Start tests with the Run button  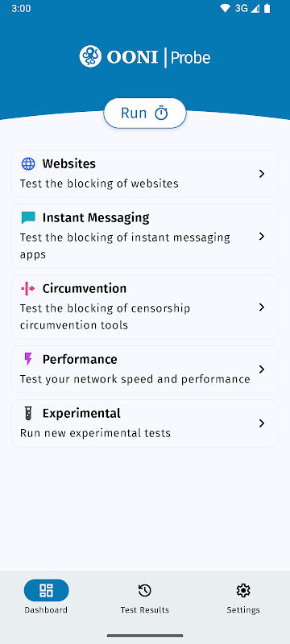(145, 113)
